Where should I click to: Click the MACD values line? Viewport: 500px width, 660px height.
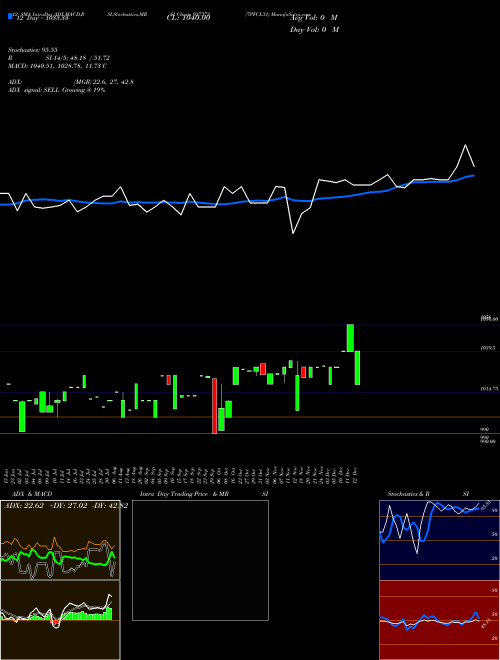(x=58, y=66)
